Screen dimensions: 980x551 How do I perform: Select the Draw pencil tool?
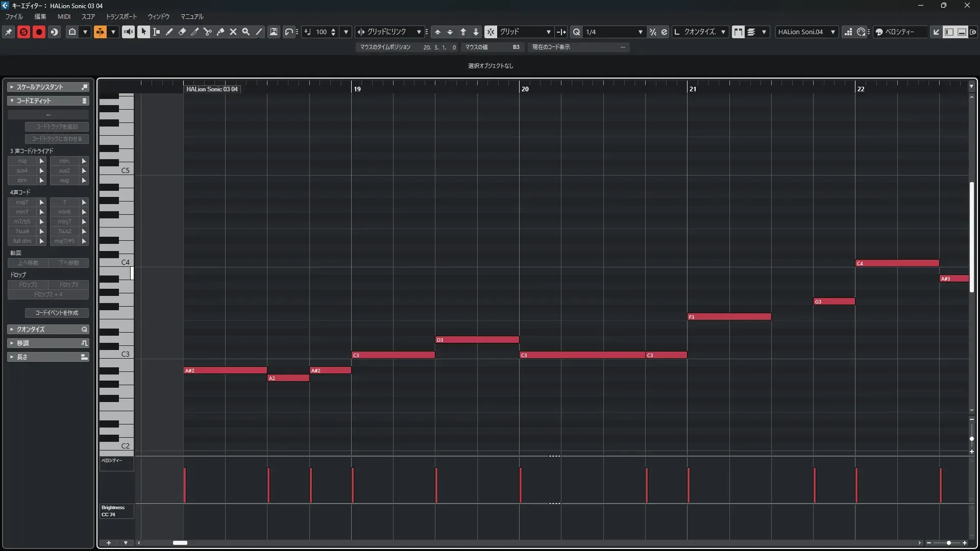(x=169, y=32)
